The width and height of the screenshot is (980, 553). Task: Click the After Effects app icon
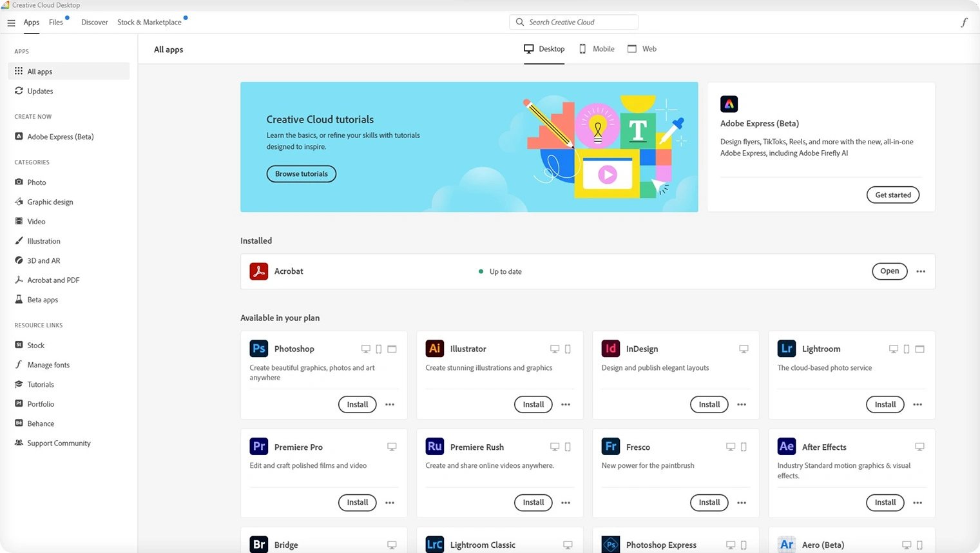[786, 447]
